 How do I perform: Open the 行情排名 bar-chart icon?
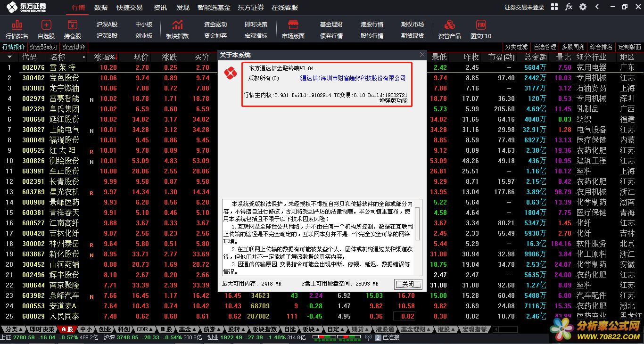pos(17,25)
